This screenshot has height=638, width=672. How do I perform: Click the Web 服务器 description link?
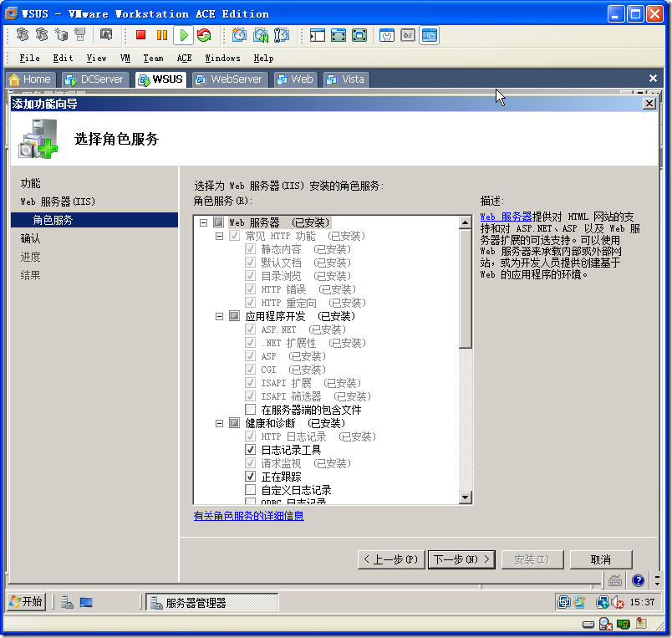[506, 217]
